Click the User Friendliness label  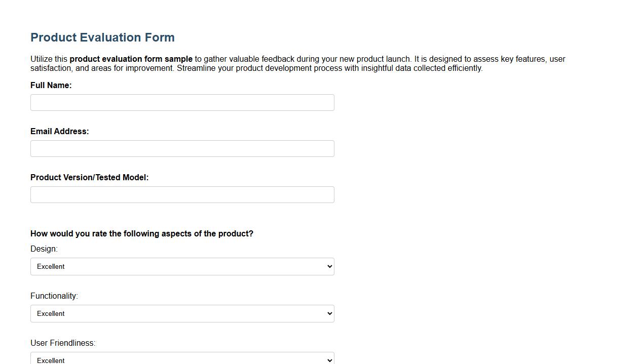[63, 343]
